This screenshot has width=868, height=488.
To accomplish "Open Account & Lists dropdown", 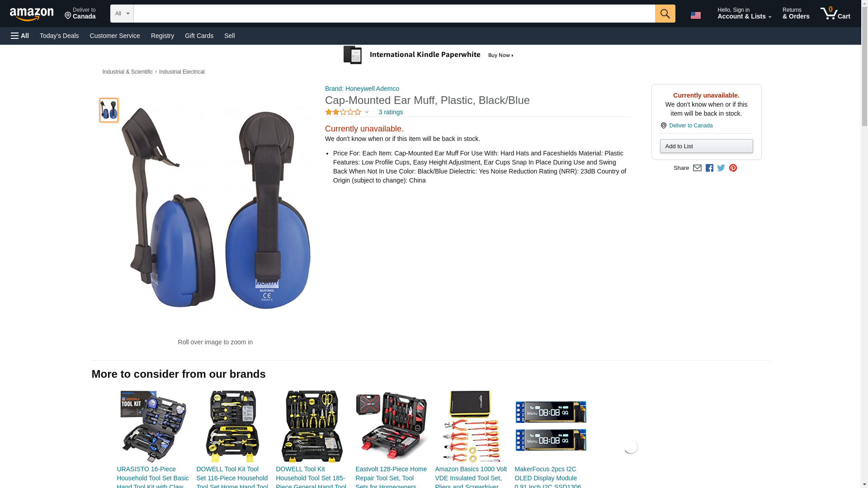I will click(x=744, y=13).
